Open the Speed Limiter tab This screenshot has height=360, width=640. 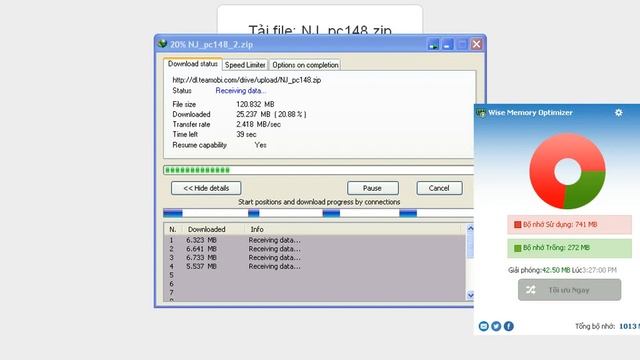pyautogui.click(x=245, y=65)
